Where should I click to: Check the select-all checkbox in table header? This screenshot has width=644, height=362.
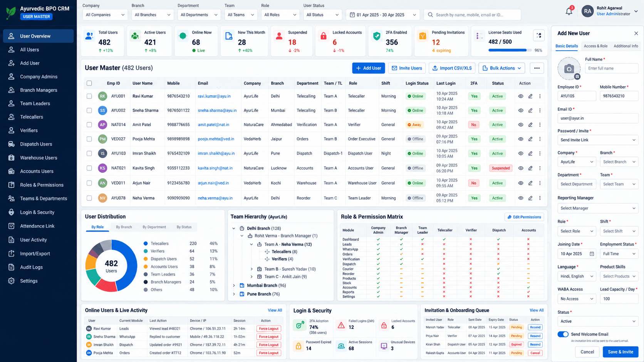(x=89, y=83)
